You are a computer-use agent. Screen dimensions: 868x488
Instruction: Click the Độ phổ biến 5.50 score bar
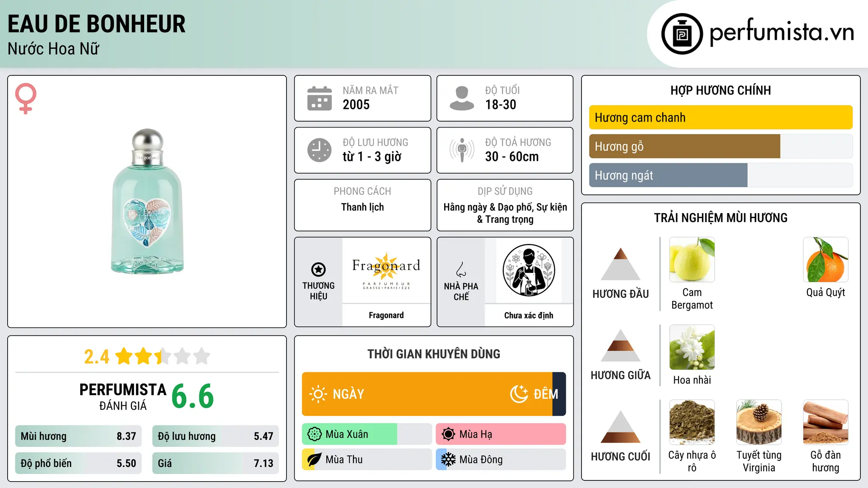coord(78,463)
